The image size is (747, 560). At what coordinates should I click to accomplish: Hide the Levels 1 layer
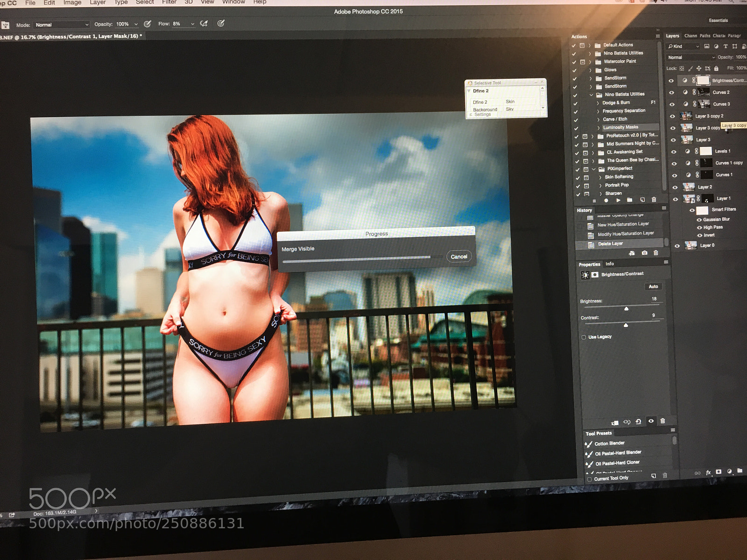click(674, 152)
